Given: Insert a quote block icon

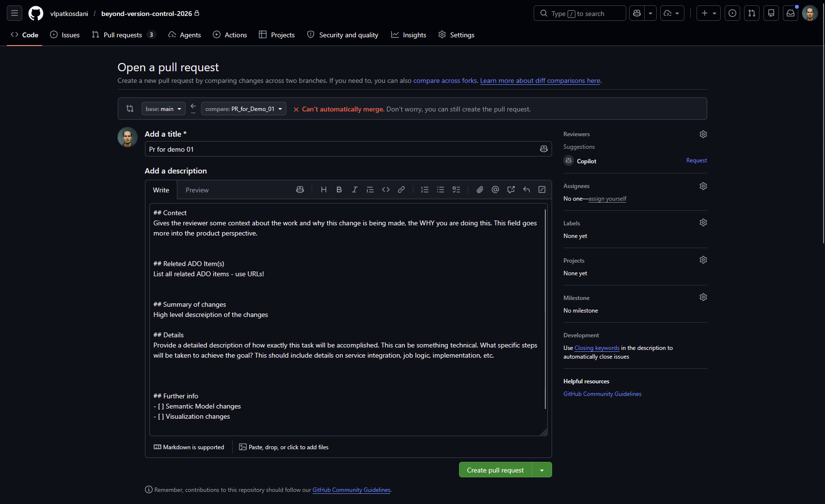Looking at the screenshot, I should click(x=370, y=190).
